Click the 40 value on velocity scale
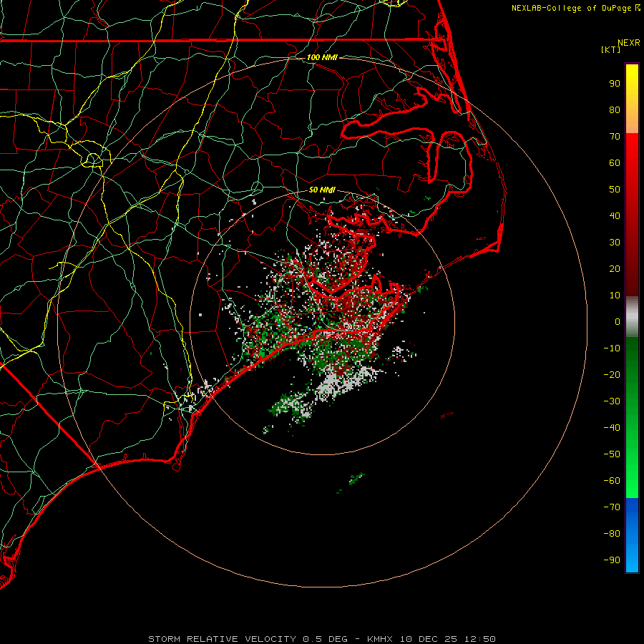The image size is (644, 644). [615, 216]
